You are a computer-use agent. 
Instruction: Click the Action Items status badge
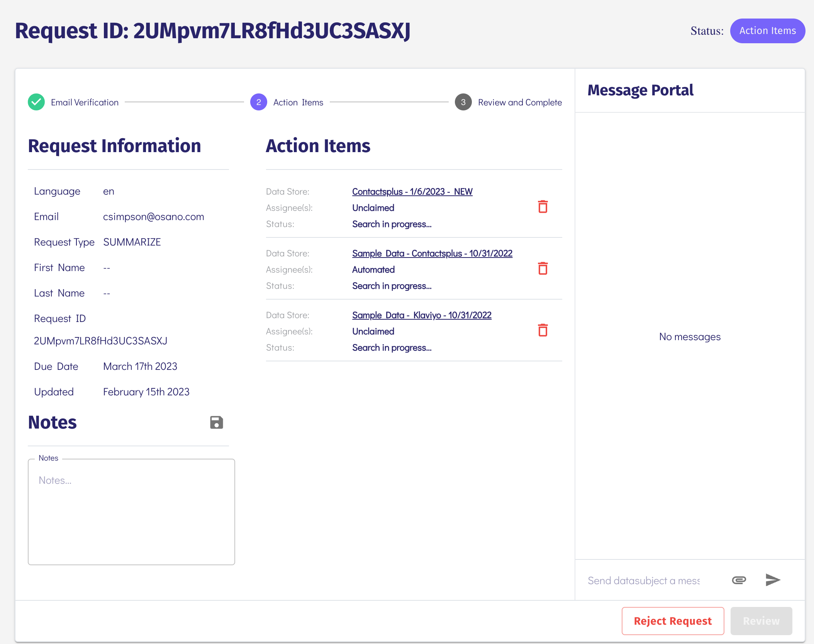coord(767,31)
